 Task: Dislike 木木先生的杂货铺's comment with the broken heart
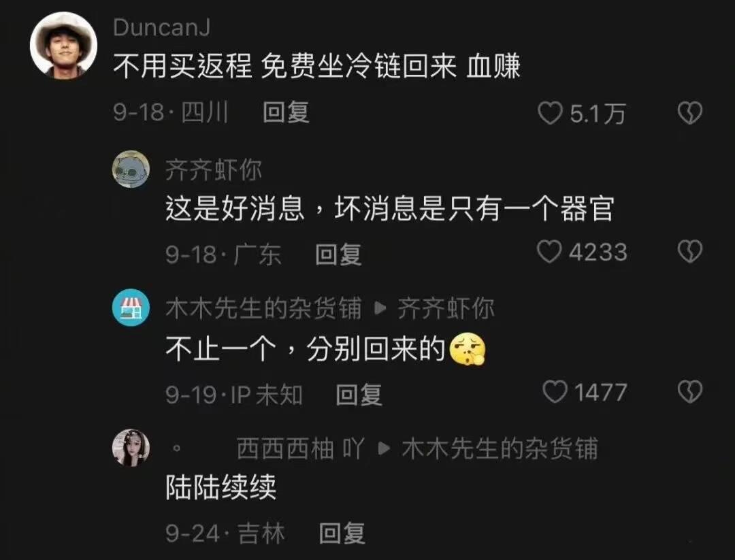click(690, 392)
